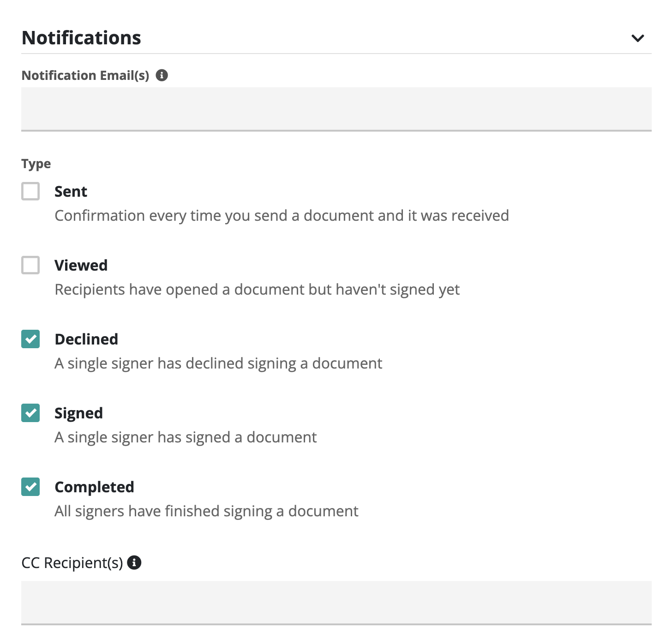Click the Notification Email(s) input field
The image size is (672, 641).
click(336, 109)
